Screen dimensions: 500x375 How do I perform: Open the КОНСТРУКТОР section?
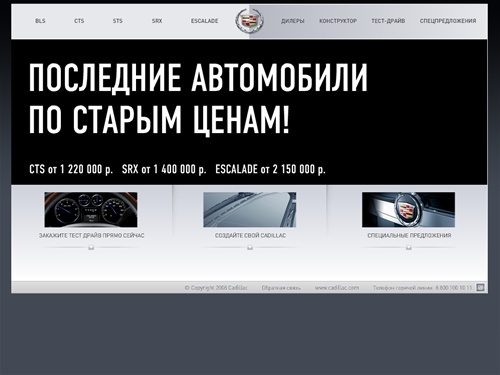(338, 21)
